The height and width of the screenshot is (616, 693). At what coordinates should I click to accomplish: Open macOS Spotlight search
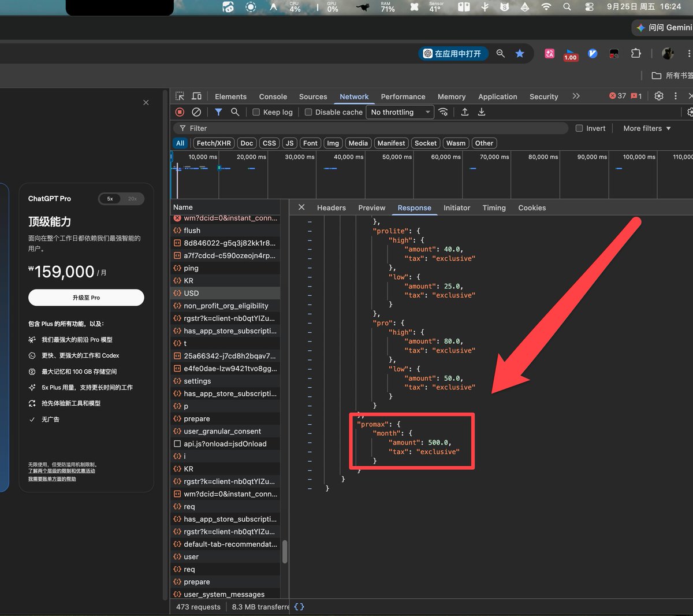[567, 7]
